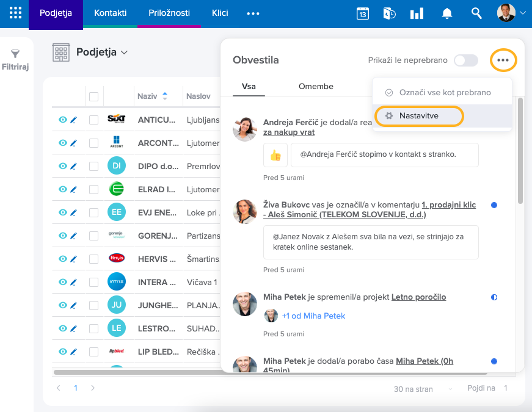Click +1 od Miha Petek link

(x=313, y=316)
